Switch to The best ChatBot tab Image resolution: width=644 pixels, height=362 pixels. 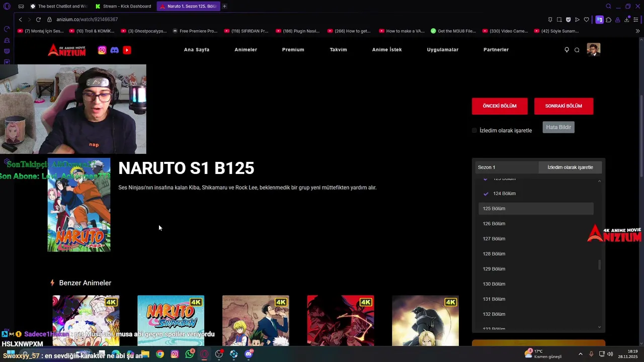click(58, 6)
